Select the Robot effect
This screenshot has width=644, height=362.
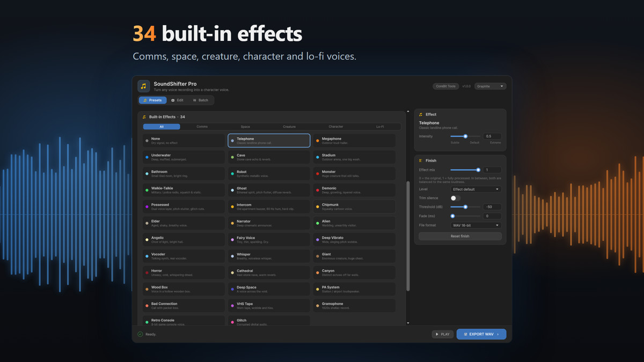point(269,174)
